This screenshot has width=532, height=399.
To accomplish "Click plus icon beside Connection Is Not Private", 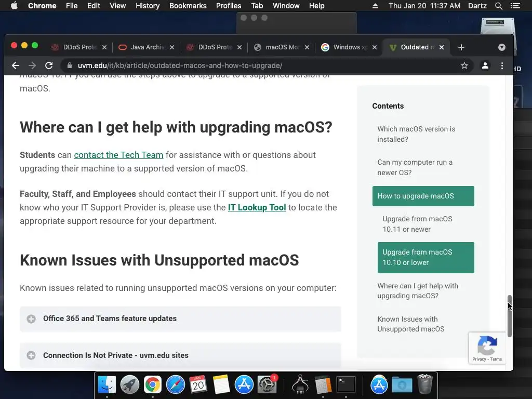I will 31,355.
